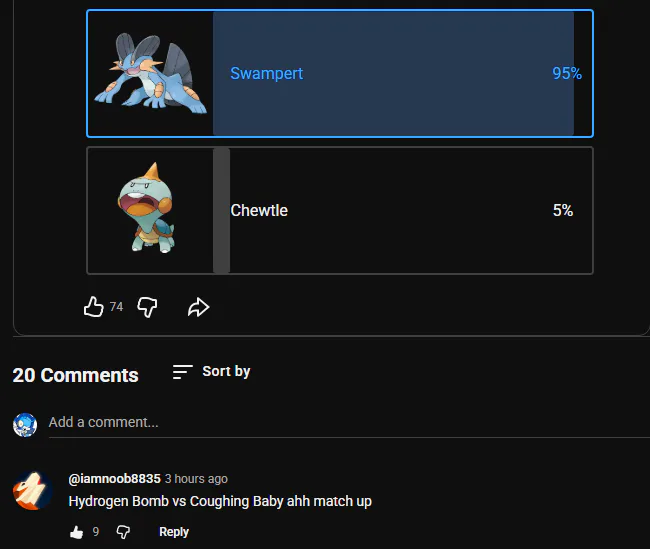Click the 20 Comments heading

(75, 375)
